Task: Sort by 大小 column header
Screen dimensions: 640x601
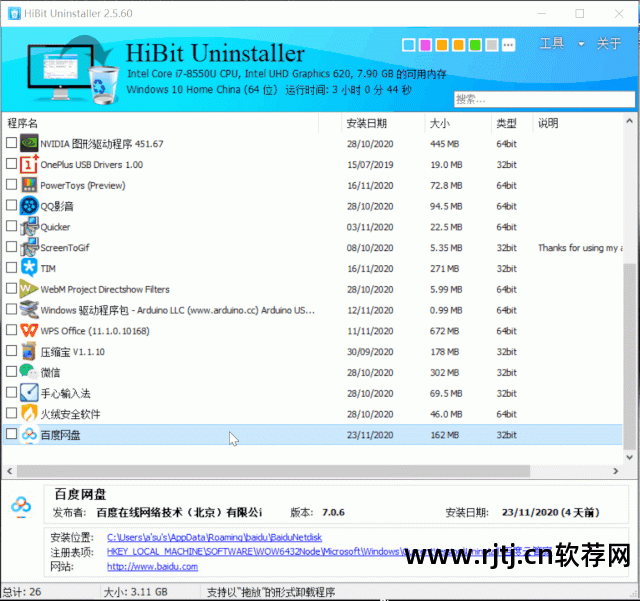Action: pos(440,123)
